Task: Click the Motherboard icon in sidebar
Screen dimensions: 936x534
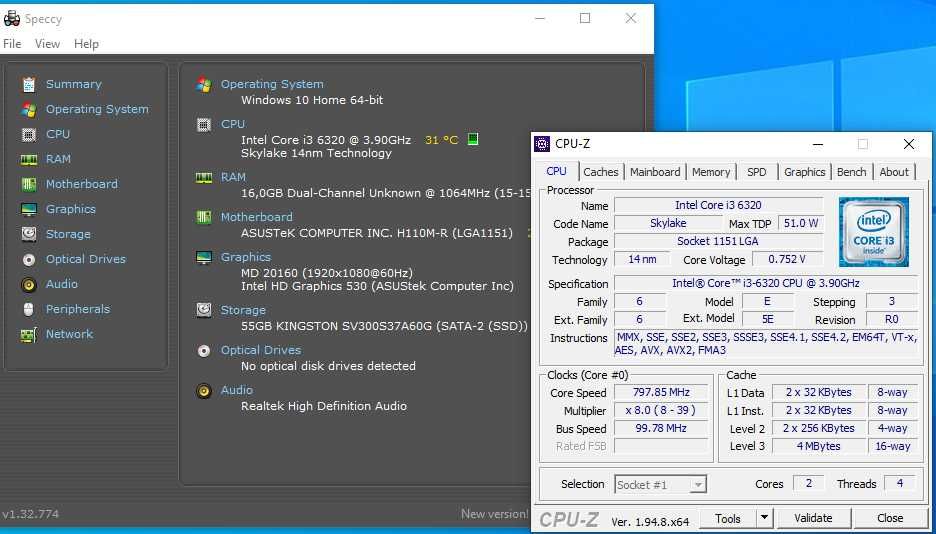Action: click(x=29, y=184)
